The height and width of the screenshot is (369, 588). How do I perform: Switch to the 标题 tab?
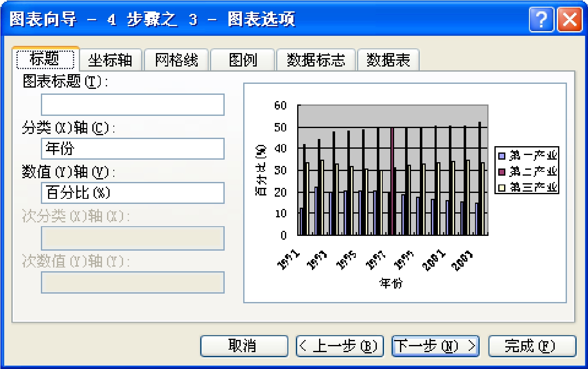pos(46,59)
